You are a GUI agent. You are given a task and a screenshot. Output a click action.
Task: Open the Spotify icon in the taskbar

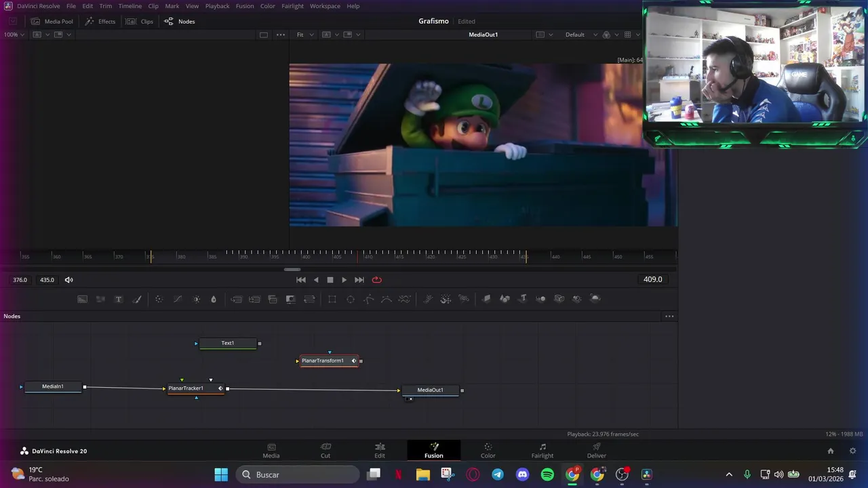(547, 474)
